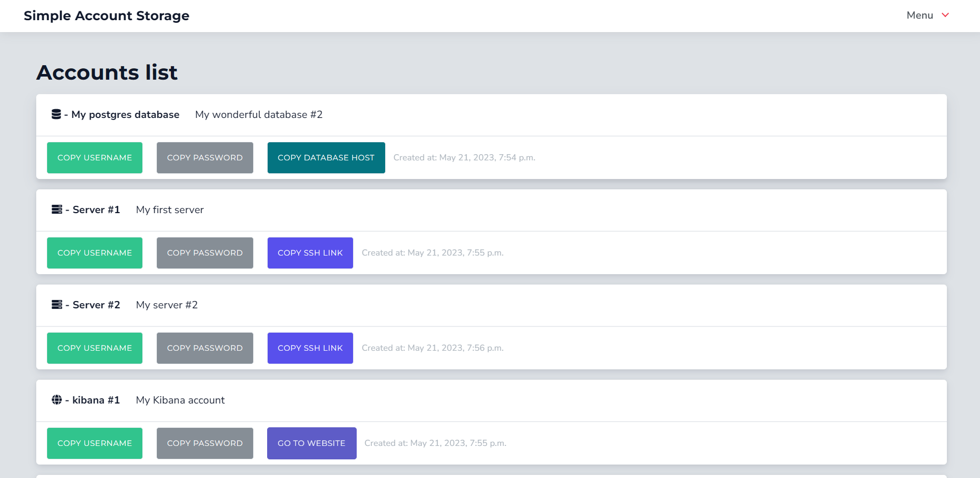Copy the password for kibana #1
980x478 pixels.
click(204, 443)
